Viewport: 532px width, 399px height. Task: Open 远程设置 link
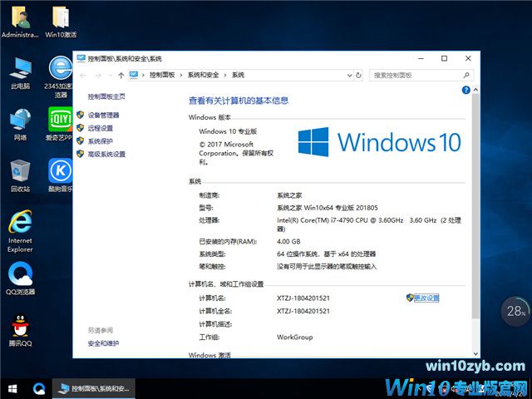click(x=100, y=128)
